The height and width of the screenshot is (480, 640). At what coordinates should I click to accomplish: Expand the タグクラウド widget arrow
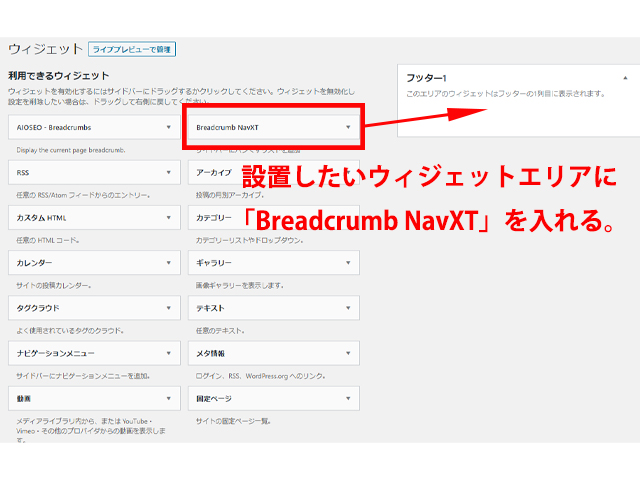(x=169, y=308)
